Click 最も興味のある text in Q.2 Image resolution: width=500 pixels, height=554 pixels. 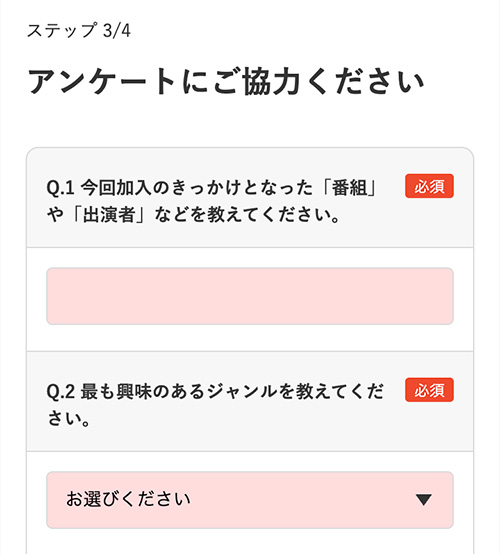coord(143,391)
